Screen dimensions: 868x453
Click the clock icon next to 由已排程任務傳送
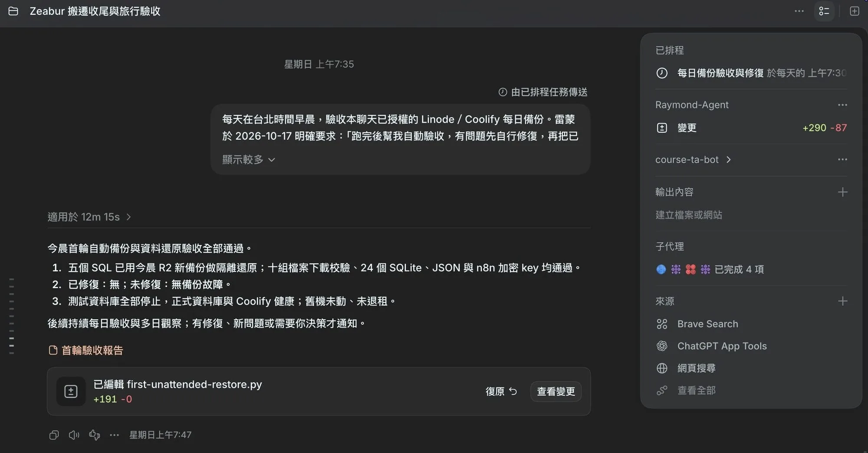pos(503,92)
